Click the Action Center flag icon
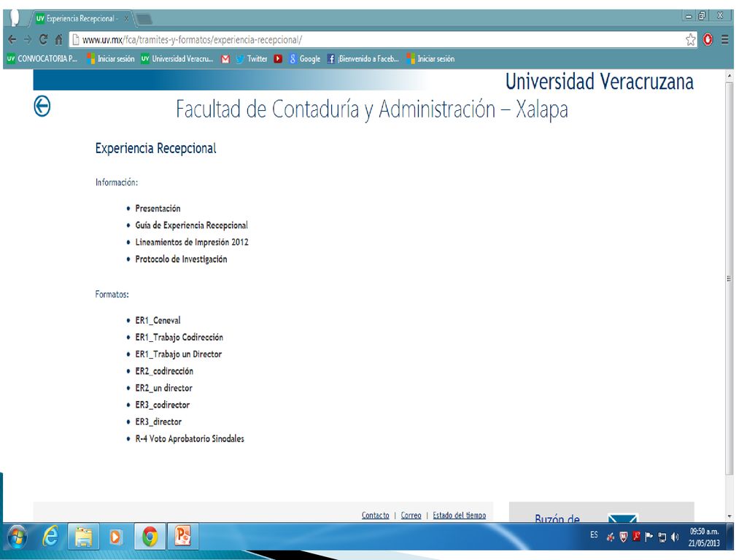Image resolution: width=747 pixels, height=560 pixels. [649, 537]
